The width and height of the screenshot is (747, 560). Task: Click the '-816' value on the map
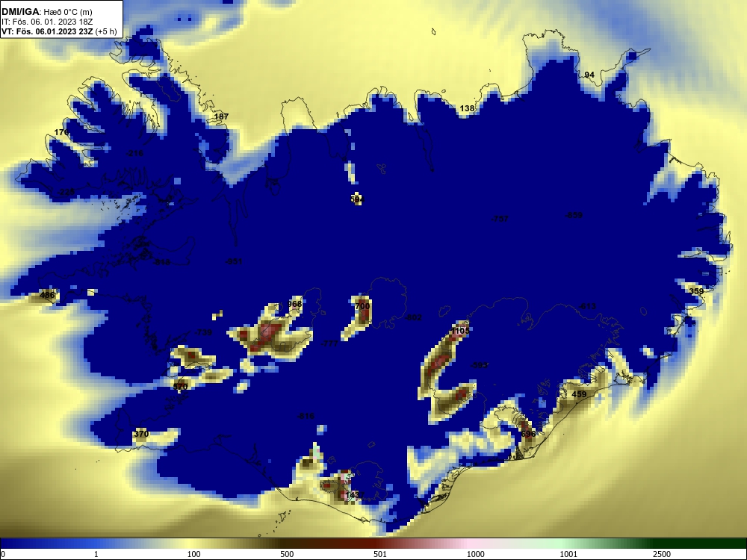[306, 416]
